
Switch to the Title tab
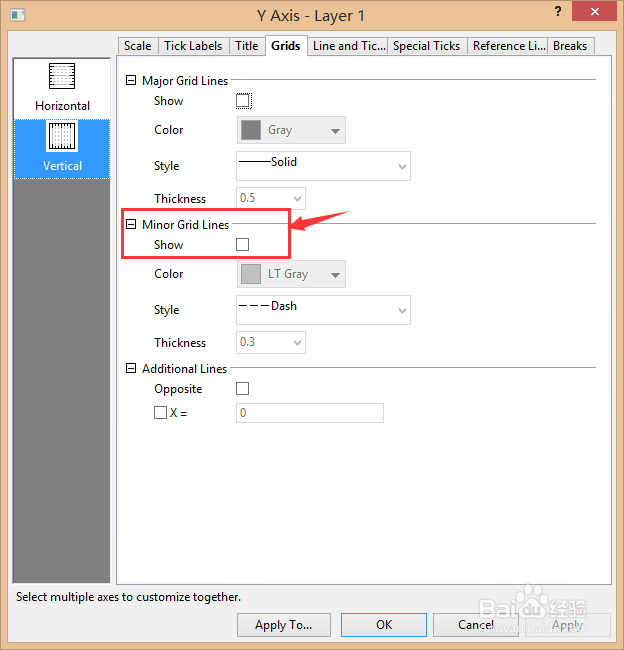[247, 46]
